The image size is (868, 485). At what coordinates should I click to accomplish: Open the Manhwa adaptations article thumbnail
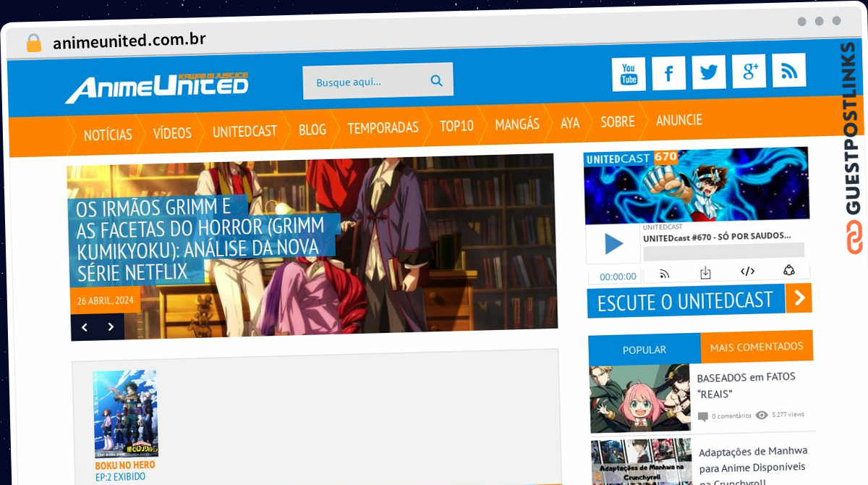[x=642, y=461]
